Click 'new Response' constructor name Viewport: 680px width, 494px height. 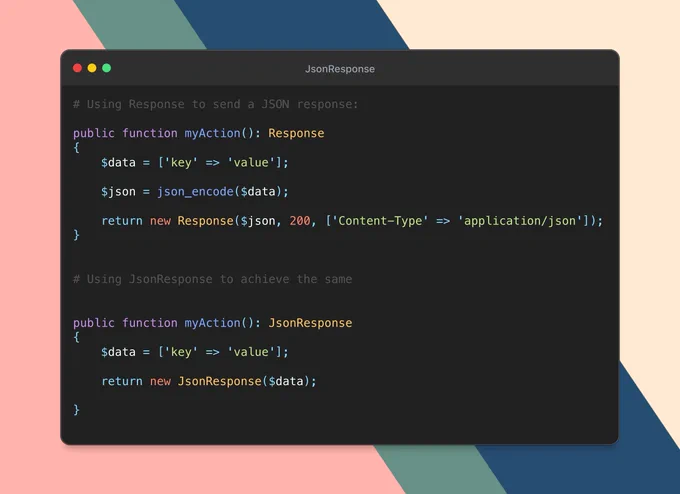click(206, 221)
